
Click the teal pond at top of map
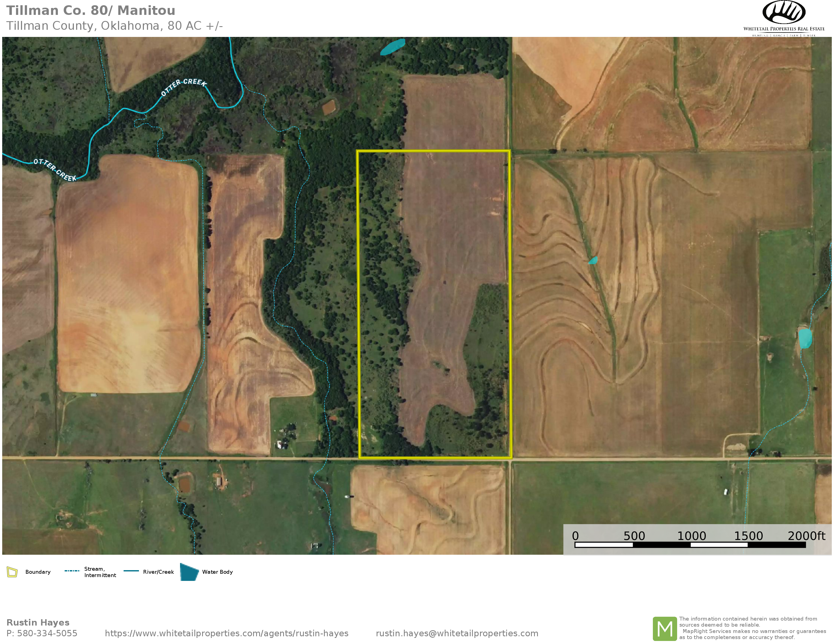tap(393, 47)
